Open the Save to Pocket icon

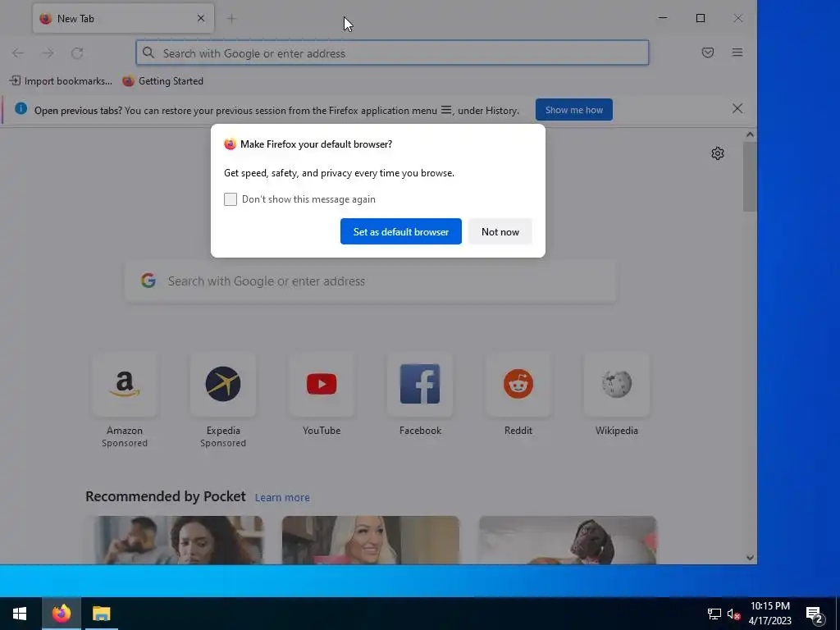(708, 52)
